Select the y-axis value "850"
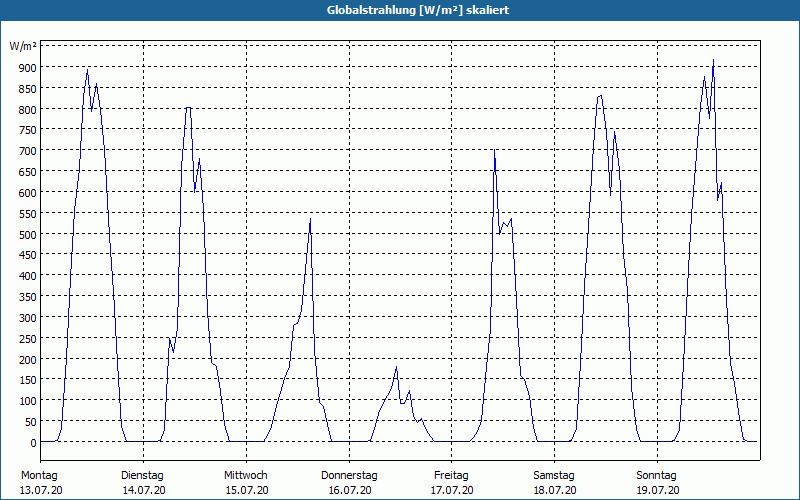 [x=28, y=89]
